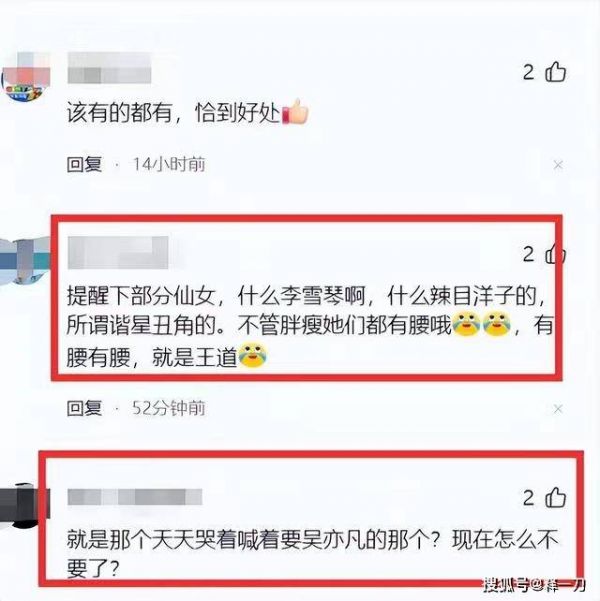Screen dimensions: 600x601
Task: Click the crying emoji after 就是王道
Action: coord(253,355)
